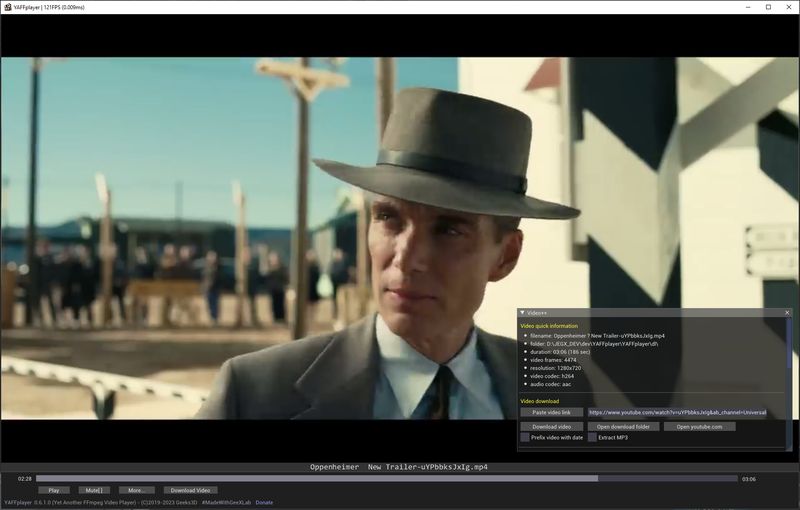
Task: Click the video codec: h264 line
Action: coord(552,376)
